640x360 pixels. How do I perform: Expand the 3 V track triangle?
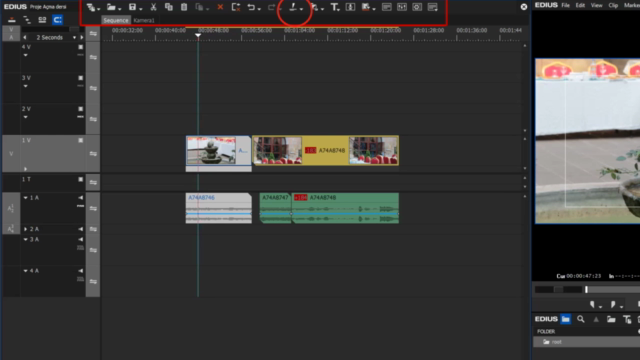click(x=25, y=86)
